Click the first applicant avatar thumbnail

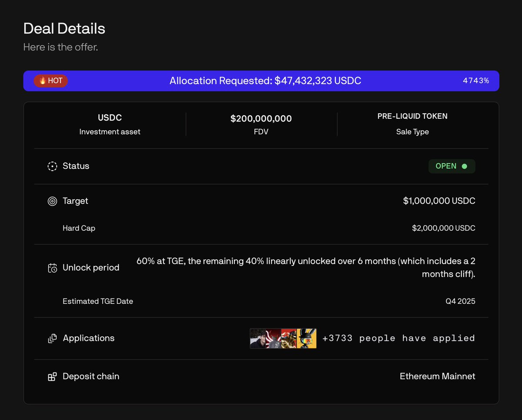point(258,338)
